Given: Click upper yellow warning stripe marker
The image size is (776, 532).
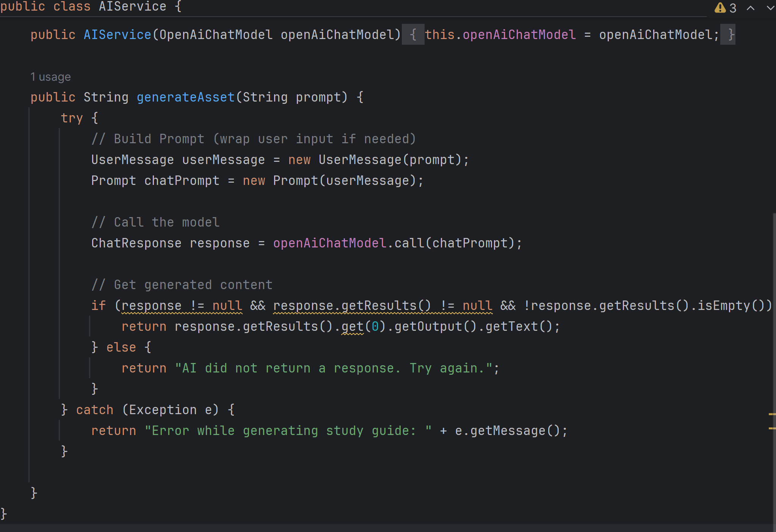Looking at the screenshot, I should [x=772, y=414].
